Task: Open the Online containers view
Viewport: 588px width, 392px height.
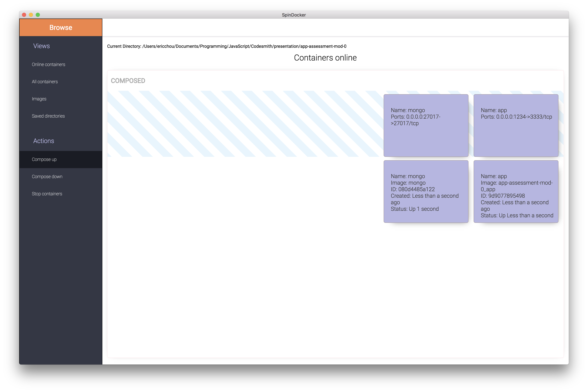Action: coord(61,64)
